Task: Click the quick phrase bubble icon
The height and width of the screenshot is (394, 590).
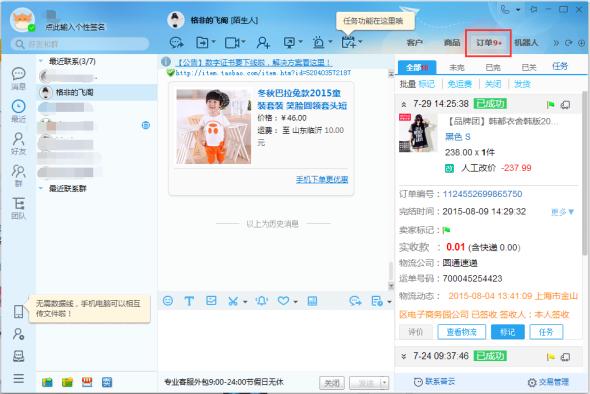Action: point(355,301)
